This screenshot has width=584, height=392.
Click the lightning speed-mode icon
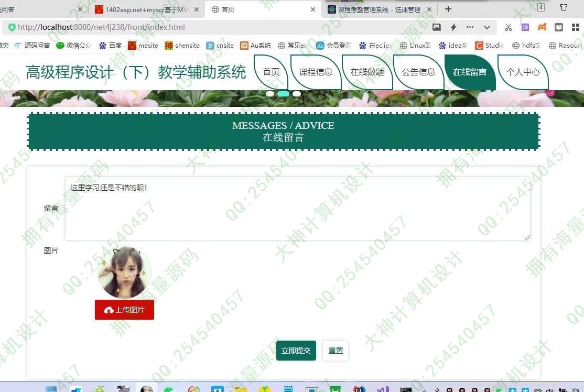pos(453,27)
